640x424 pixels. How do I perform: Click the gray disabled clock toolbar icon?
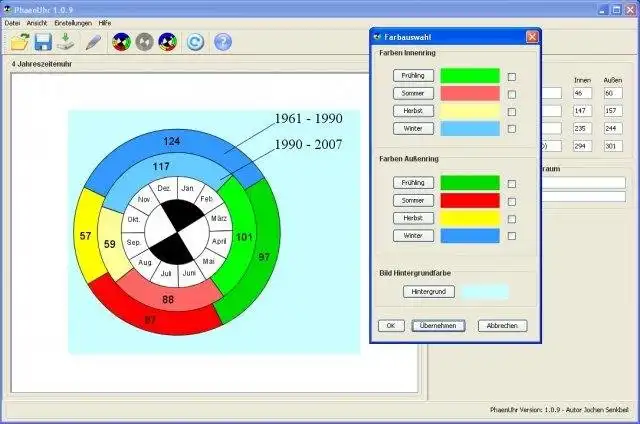144,42
